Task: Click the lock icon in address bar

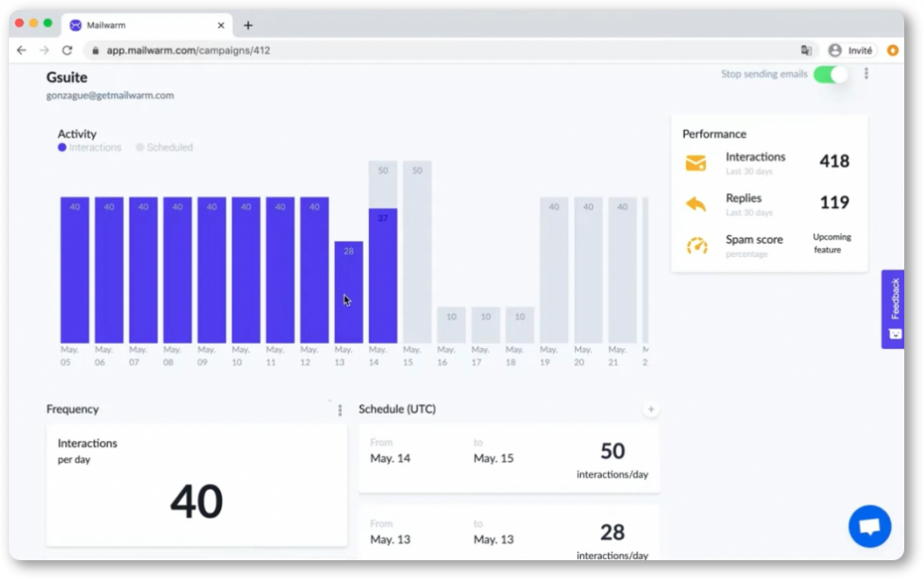Action: [x=96, y=51]
